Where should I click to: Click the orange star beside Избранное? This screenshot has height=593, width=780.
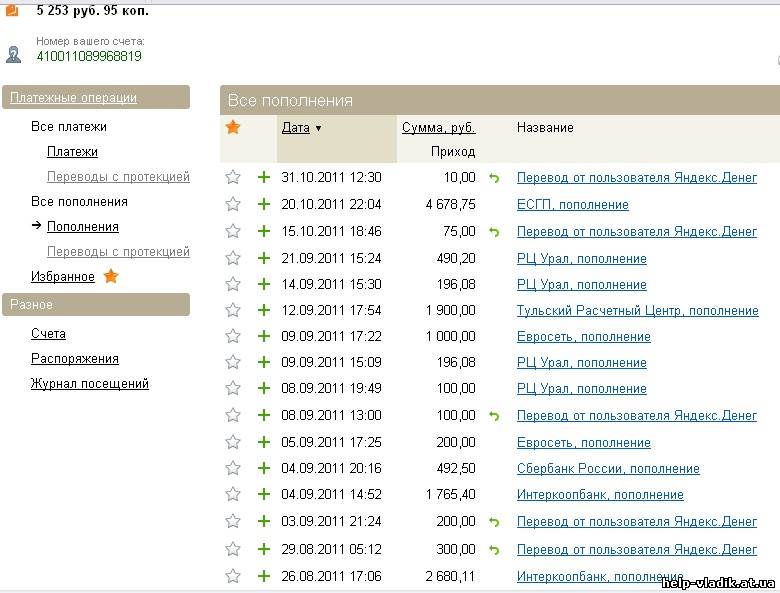111,276
